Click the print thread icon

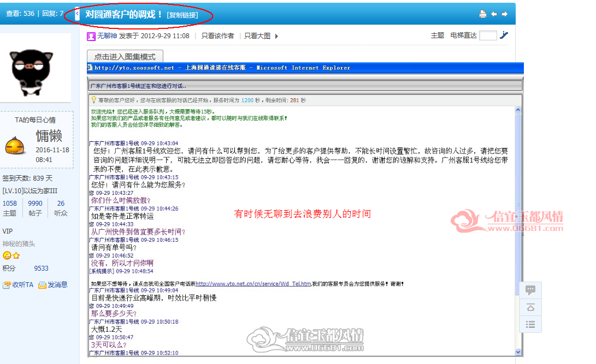tap(483, 14)
